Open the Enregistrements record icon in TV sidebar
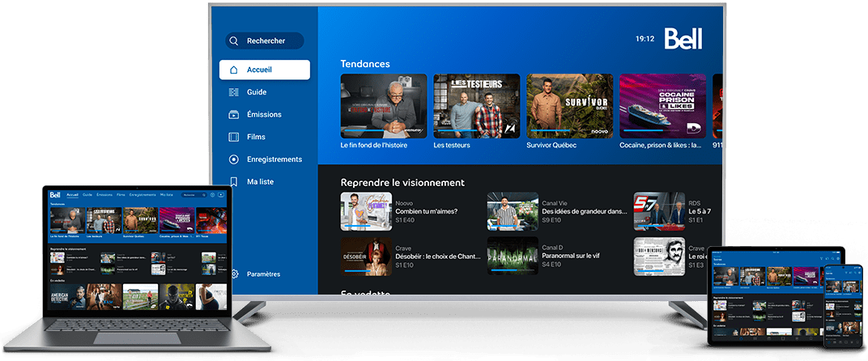The height and width of the screenshot is (361, 868). coord(234,159)
